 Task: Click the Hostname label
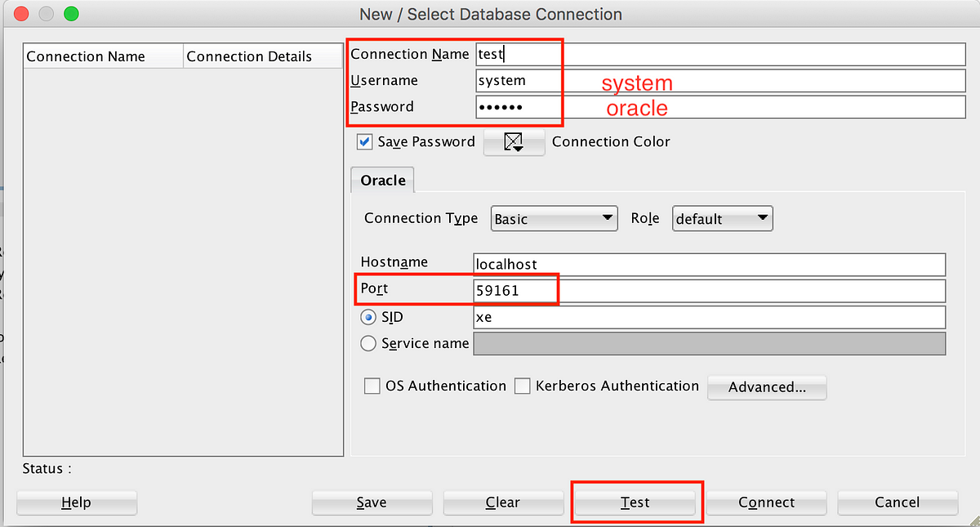394,262
